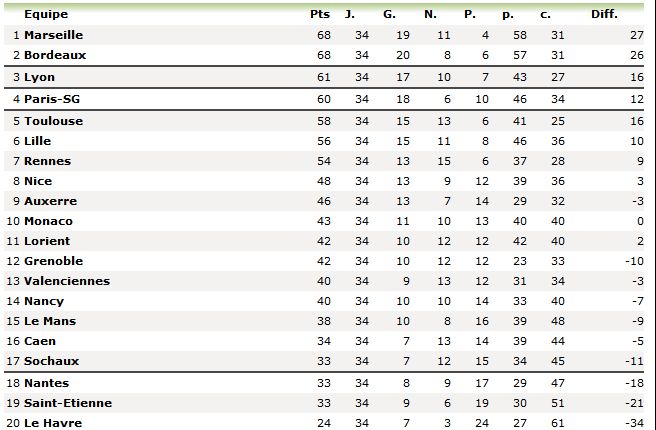This screenshot has height=430, width=656.
Task: Click the Diff. column header
Action: 604,15
